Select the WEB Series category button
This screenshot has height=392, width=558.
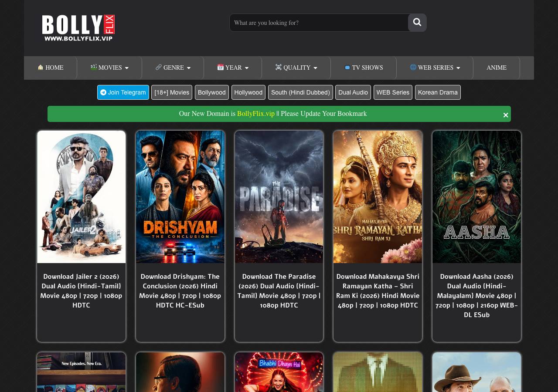coord(393,92)
